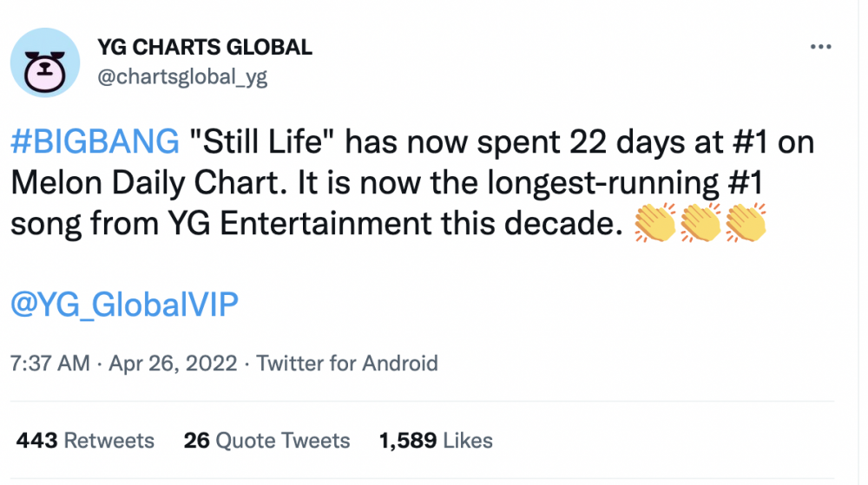Open the #BIGBANG hashtag
This screenshot has width=868, height=485.
coord(95,141)
